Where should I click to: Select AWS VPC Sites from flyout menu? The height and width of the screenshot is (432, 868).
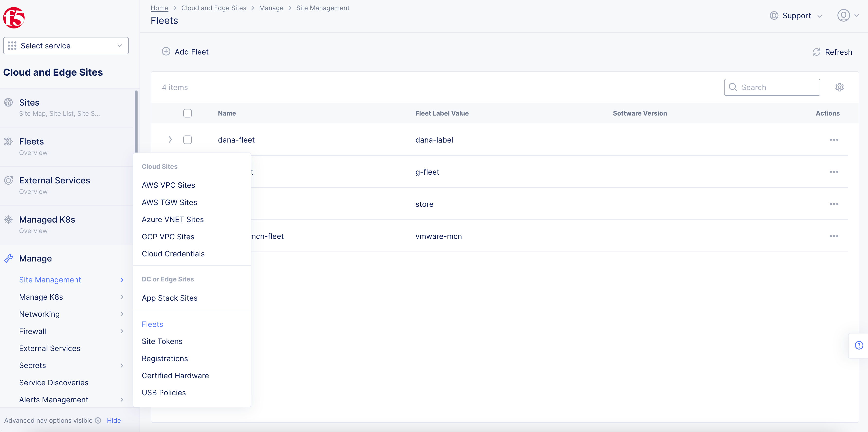tap(168, 185)
